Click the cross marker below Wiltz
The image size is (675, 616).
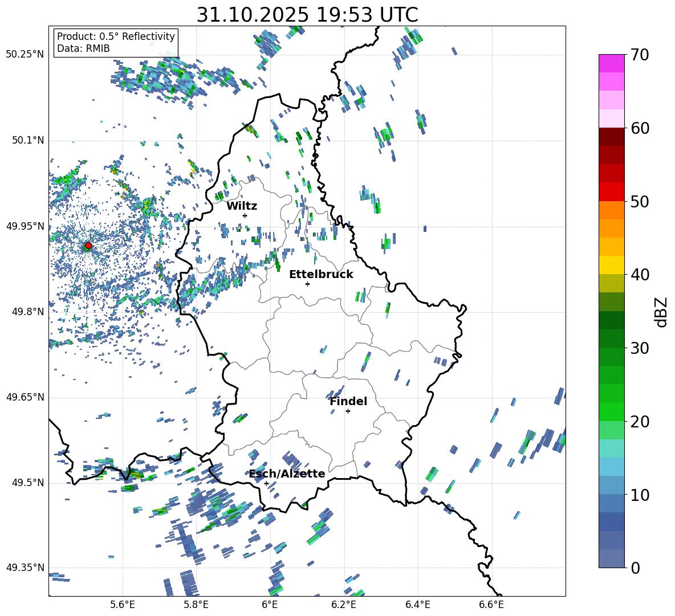[x=245, y=215]
